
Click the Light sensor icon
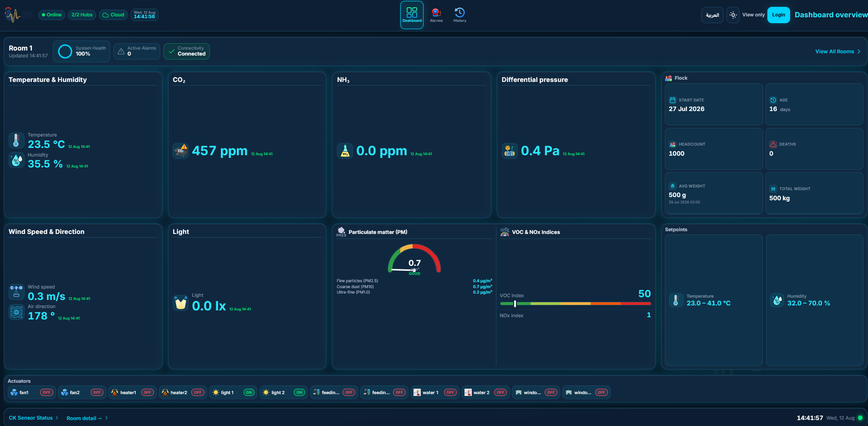[x=181, y=303]
